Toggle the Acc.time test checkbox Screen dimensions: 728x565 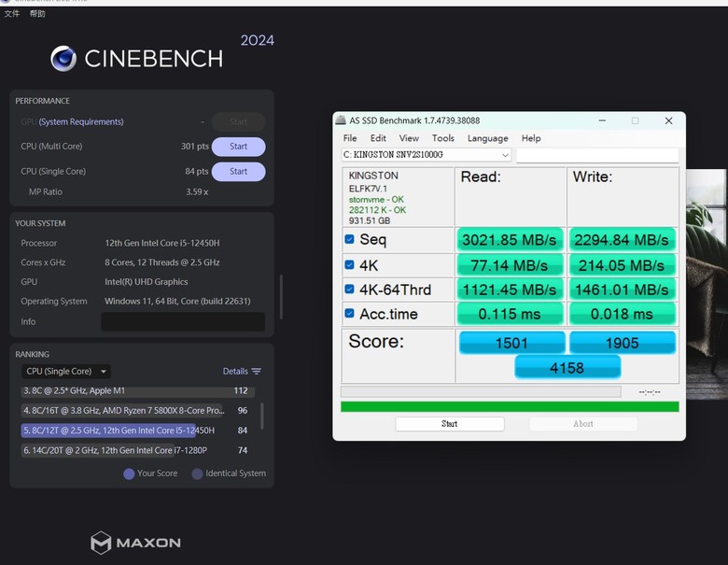(350, 313)
